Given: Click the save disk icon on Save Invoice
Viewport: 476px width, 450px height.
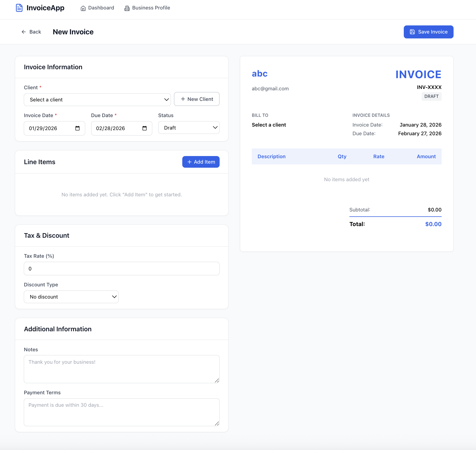Looking at the screenshot, I should [x=412, y=32].
